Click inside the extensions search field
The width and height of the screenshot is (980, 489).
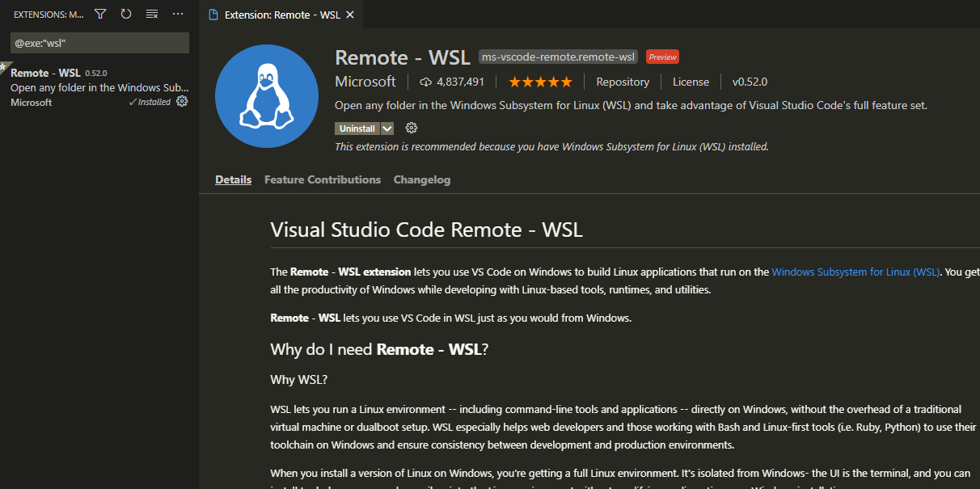pyautogui.click(x=99, y=41)
